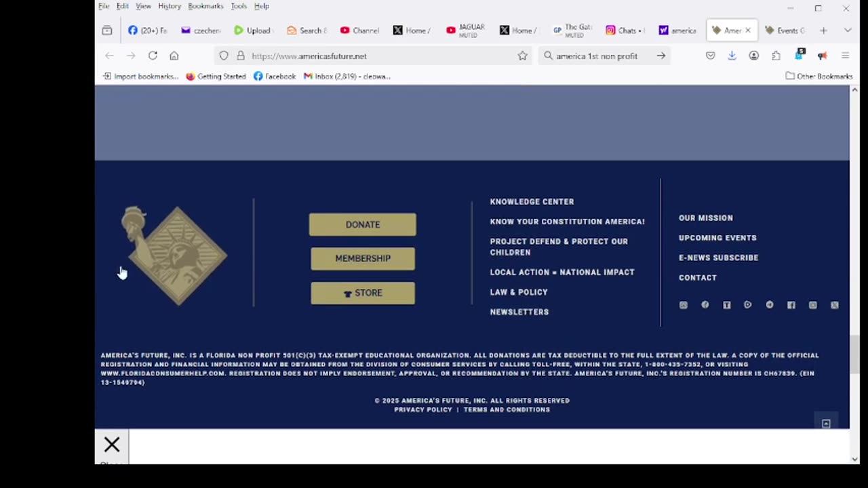Viewport: 868px width, 488px height.
Task: Open the Firefox application hamburger menu
Action: 845,56
